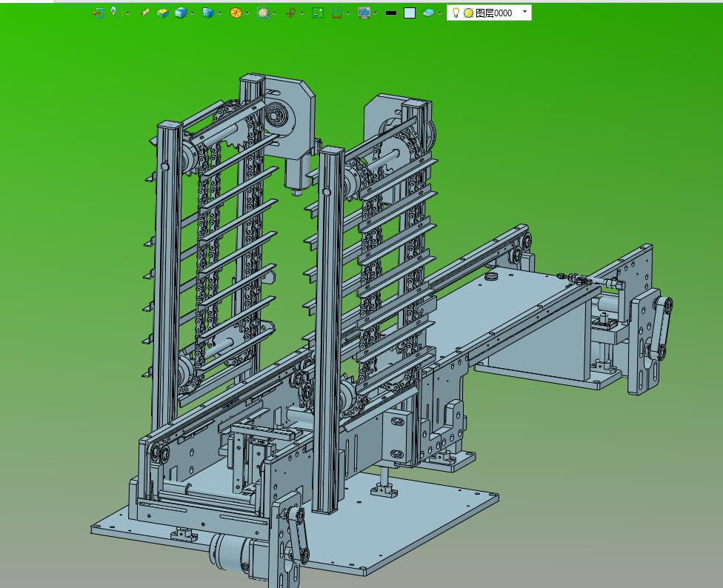Click the teal layer slab icon
The height and width of the screenshot is (588, 723).
click(428, 13)
